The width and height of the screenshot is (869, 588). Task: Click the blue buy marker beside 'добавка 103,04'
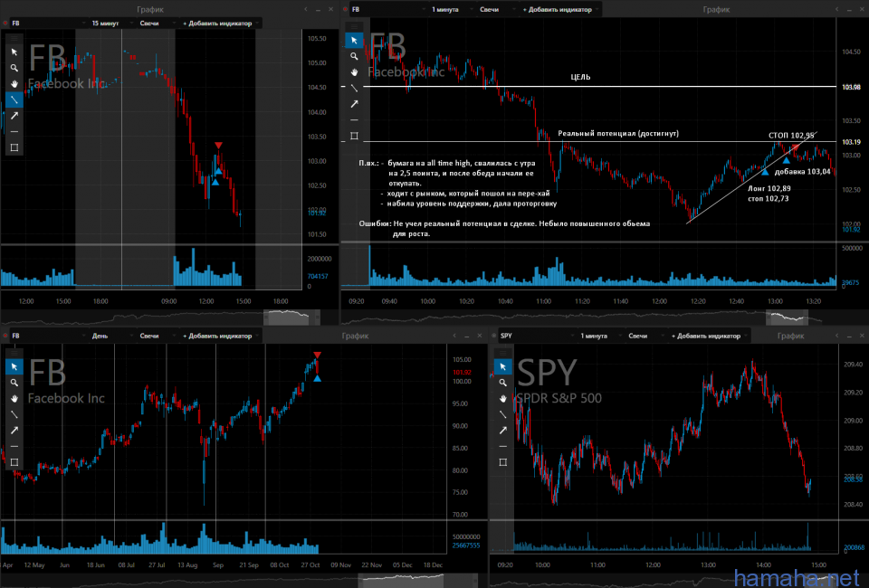tap(787, 160)
